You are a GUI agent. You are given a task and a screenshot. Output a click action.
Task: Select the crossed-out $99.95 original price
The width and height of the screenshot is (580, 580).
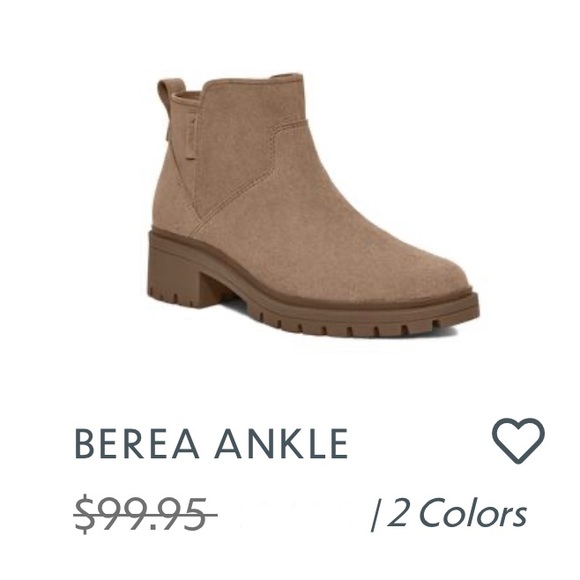point(145,514)
